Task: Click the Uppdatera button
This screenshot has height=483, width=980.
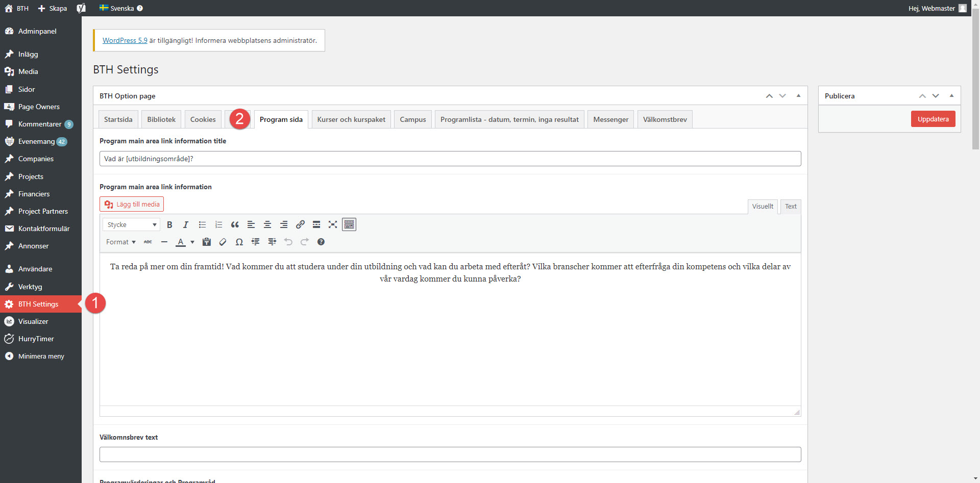Action: pyautogui.click(x=933, y=119)
